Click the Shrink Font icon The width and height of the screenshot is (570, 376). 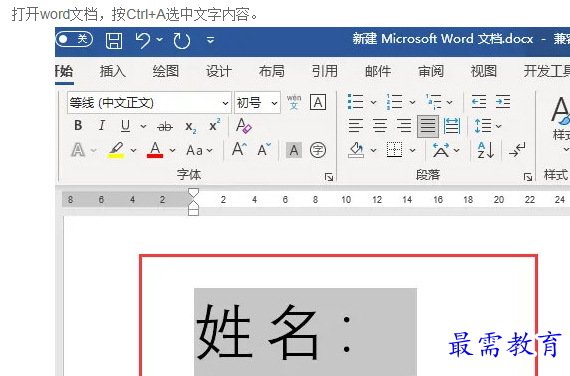click(264, 149)
